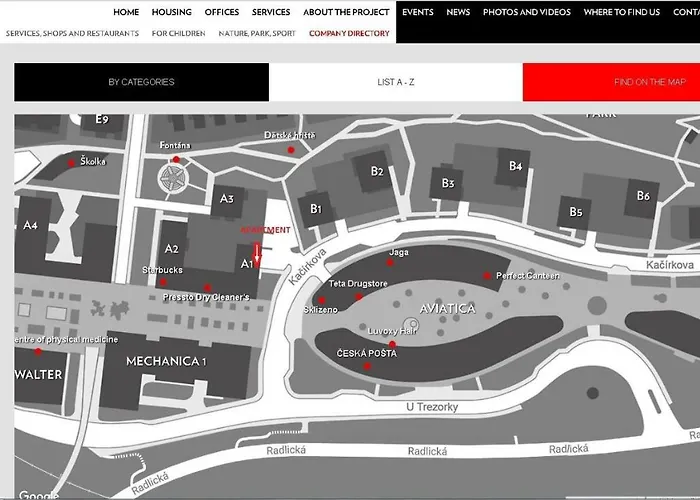Click the Fontána red map marker
This screenshot has height=500, width=700.
pyautogui.click(x=176, y=159)
